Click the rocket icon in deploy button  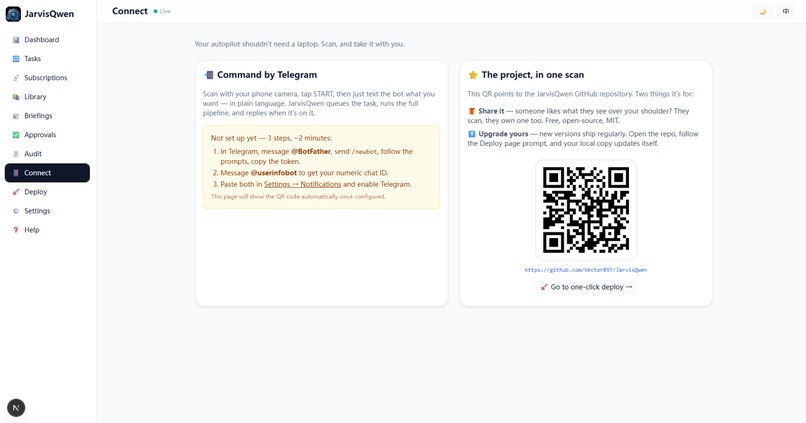point(544,287)
